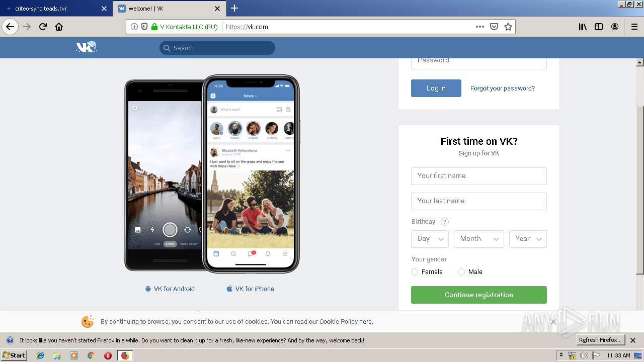Open the Forgot your password? link
This screenshot has width=644, height=362.
tap(503, 88)
